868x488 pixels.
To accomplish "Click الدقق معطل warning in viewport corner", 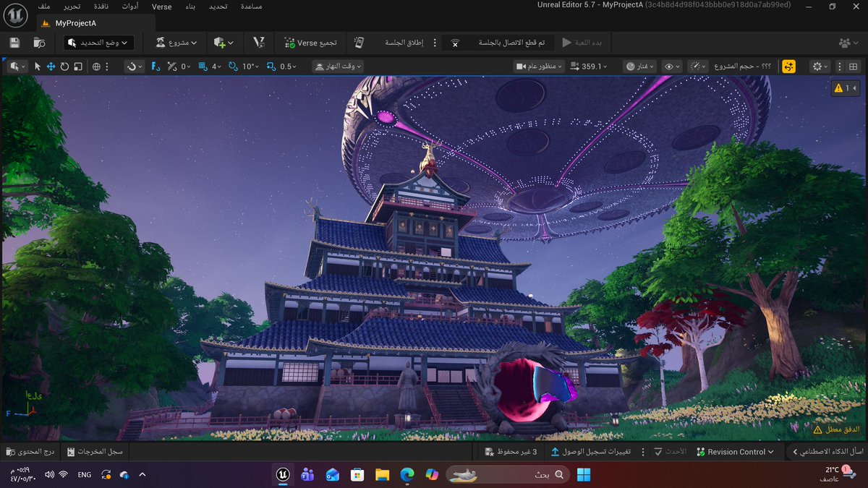I will coord(836,429).
